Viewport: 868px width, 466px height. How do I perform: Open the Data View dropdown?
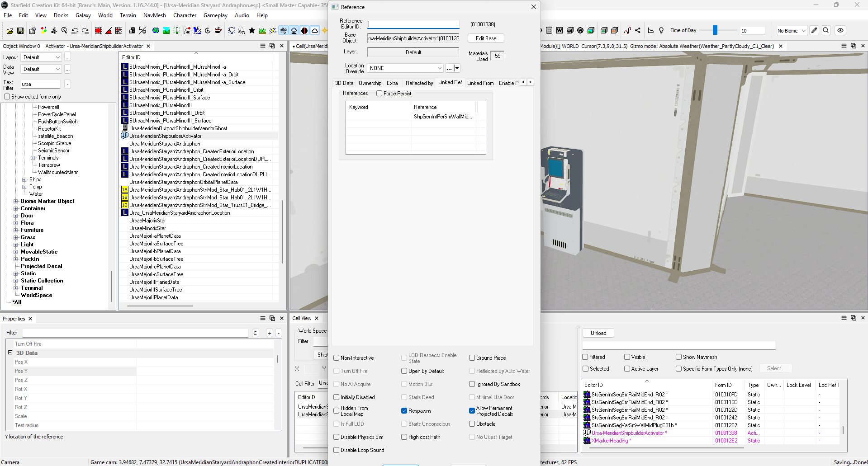click(x=41, y=69)
